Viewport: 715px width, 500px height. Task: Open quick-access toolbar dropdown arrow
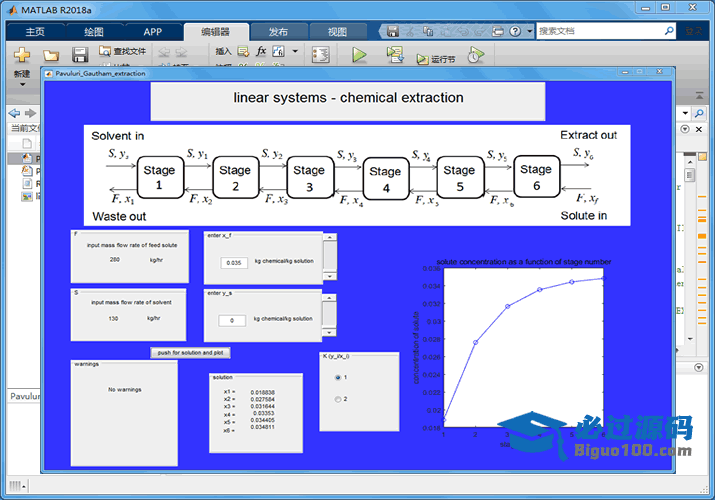(529, 31)
